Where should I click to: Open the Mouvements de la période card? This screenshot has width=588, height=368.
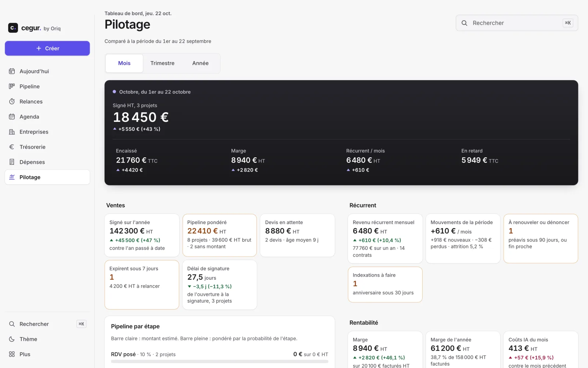point(463,238)
